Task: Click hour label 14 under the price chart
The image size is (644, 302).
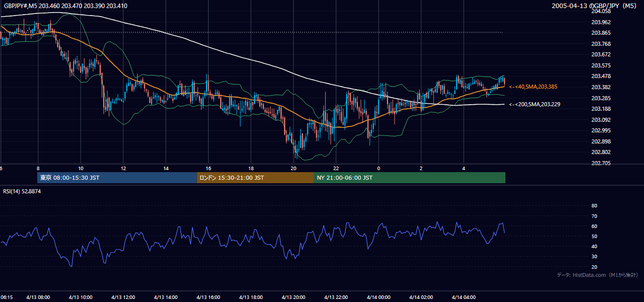Action: pyautogui.click(x=166, y=168)
